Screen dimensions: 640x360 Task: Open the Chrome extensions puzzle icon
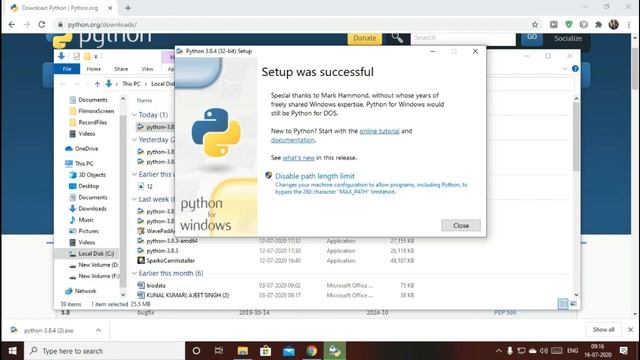(x=598, y=24)
